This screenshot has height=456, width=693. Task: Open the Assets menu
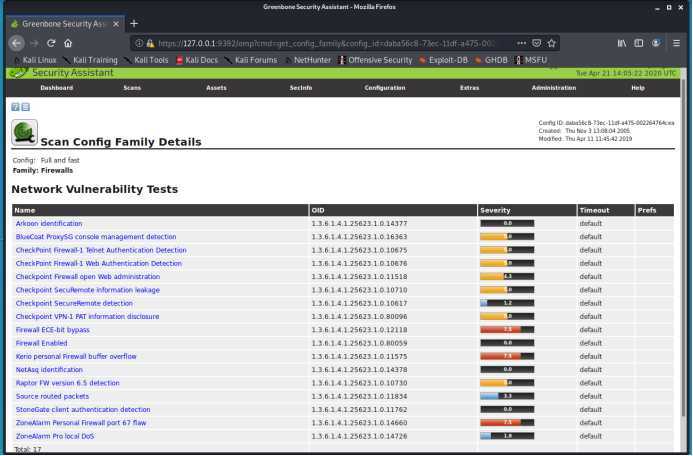[x=216, y=88]
